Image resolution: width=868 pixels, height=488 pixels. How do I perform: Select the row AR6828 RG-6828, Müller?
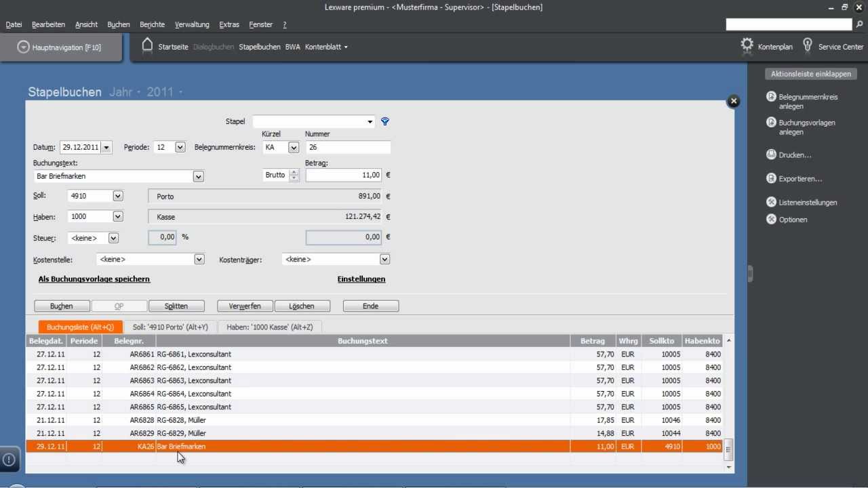(374, 420)
